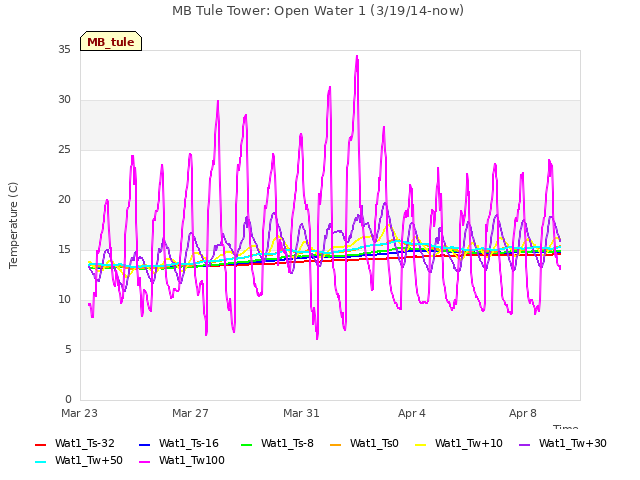Toggle the Wat1_Tw100 legend entry

182,460
